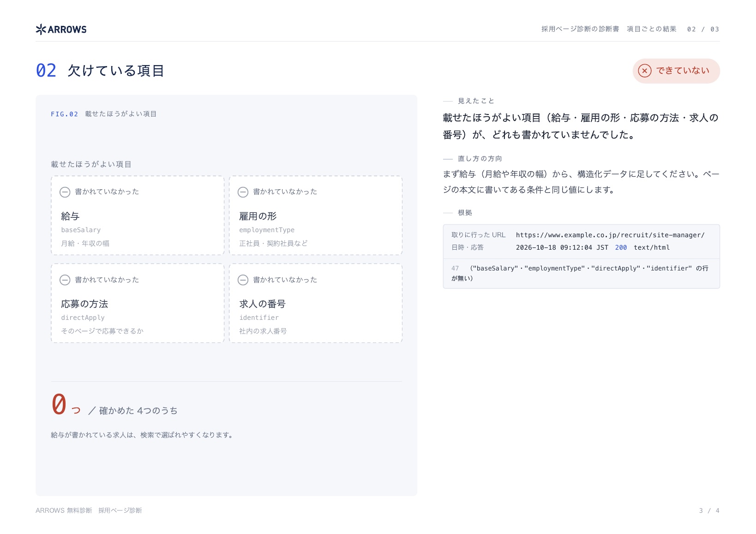Click the minus circle icon in the 雇用の形 card
The image size is (756, 534).
(243, 192)
